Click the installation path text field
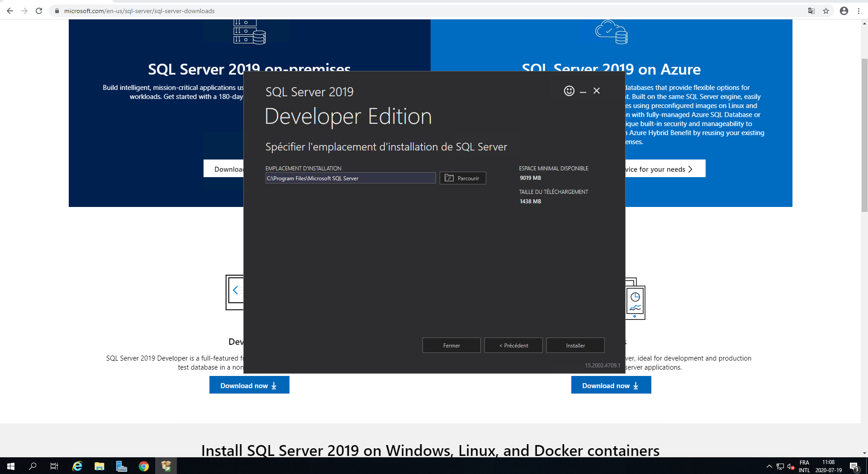This screenshot has width=868, height=474. [x=350, y=178]
